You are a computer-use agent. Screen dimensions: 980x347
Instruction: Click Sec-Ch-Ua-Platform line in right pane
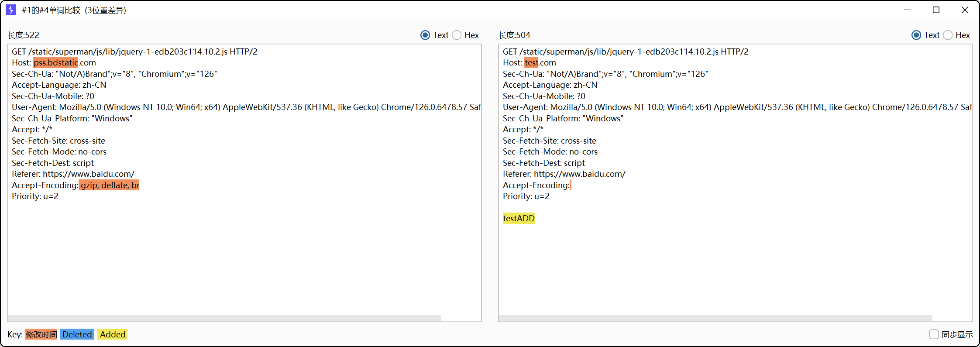(563, 118)
